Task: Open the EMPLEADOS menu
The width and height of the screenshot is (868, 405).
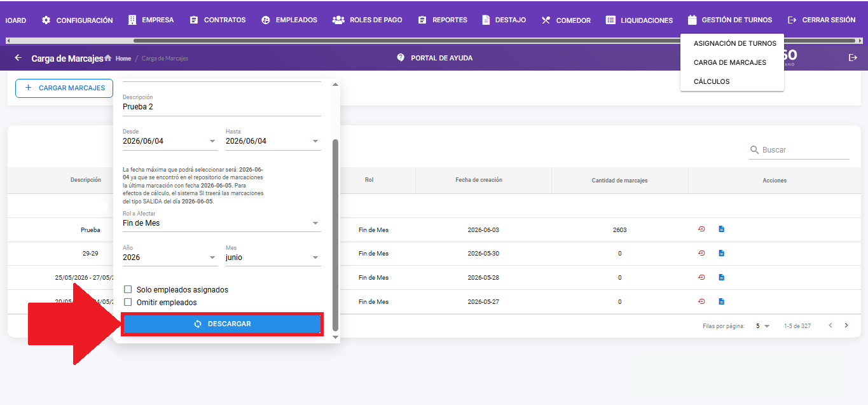Action: 289,20
